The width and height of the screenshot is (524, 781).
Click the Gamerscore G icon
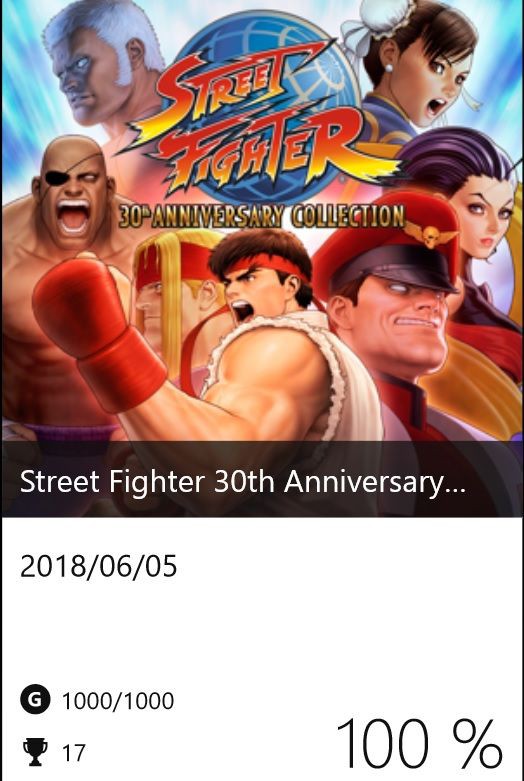pos(35,699)
